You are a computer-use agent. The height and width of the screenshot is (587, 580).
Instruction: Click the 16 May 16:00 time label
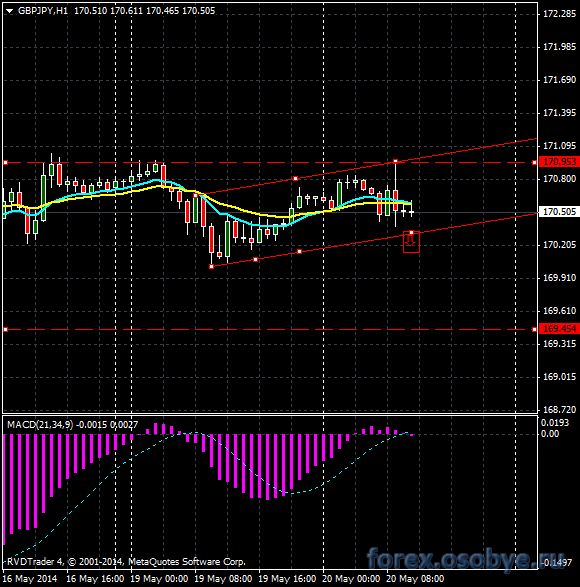(95, 579)
